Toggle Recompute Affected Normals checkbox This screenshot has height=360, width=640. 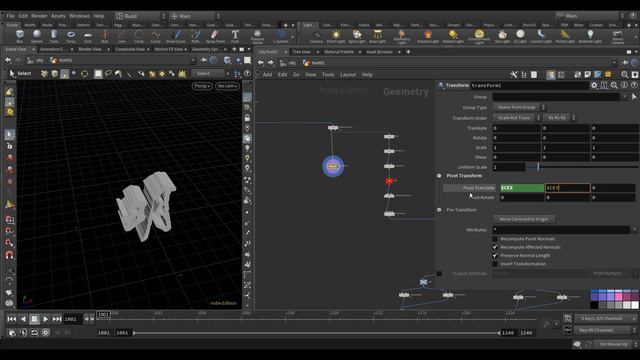click(x=495, y=247)
